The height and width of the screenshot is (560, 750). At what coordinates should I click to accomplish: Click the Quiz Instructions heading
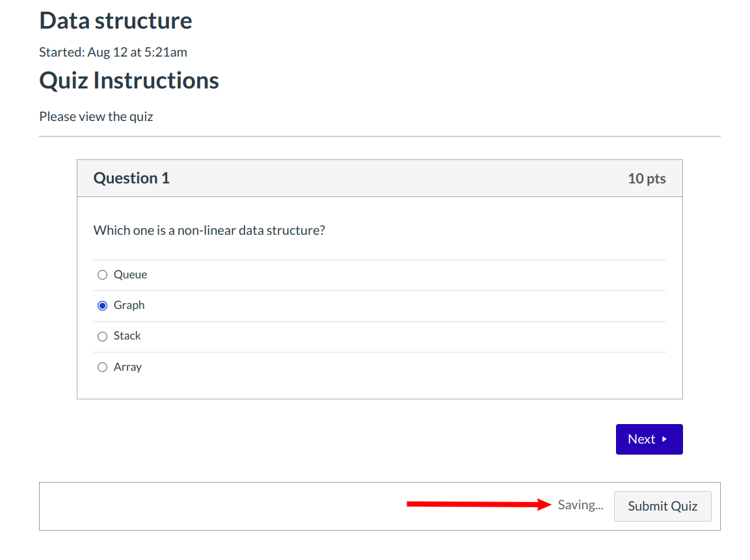coord(129,81)
